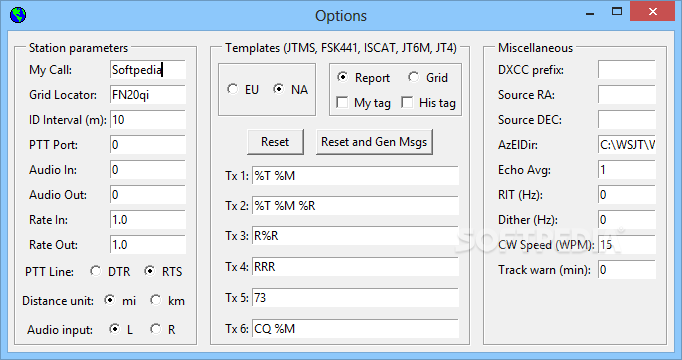682x360 pixels.
Task: Click the Options window title text
Action: [341, 16]
